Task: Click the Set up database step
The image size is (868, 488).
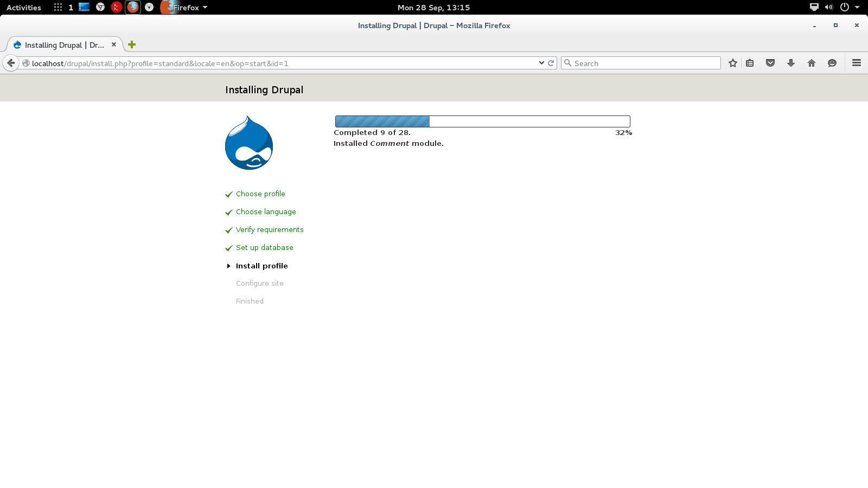Action: tap(265, 248)
